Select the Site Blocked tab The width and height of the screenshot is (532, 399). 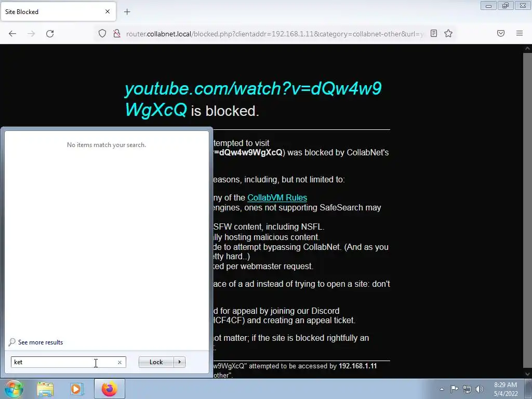[58, 11]
